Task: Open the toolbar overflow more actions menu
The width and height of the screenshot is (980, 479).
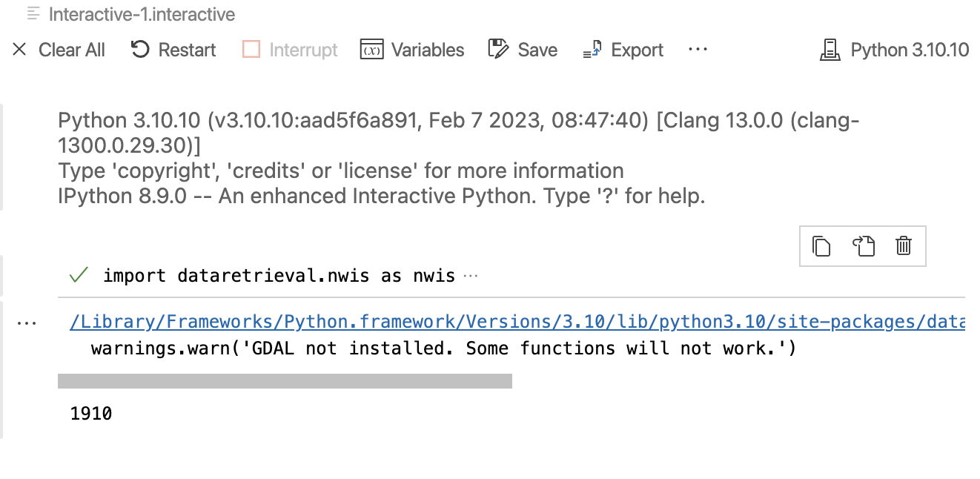Action: pyautogui.click(x=698, y=50)
